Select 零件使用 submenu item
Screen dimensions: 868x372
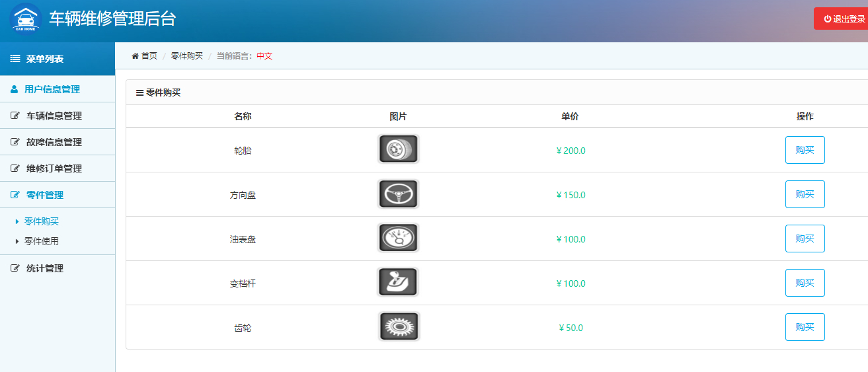click(42, 241)
